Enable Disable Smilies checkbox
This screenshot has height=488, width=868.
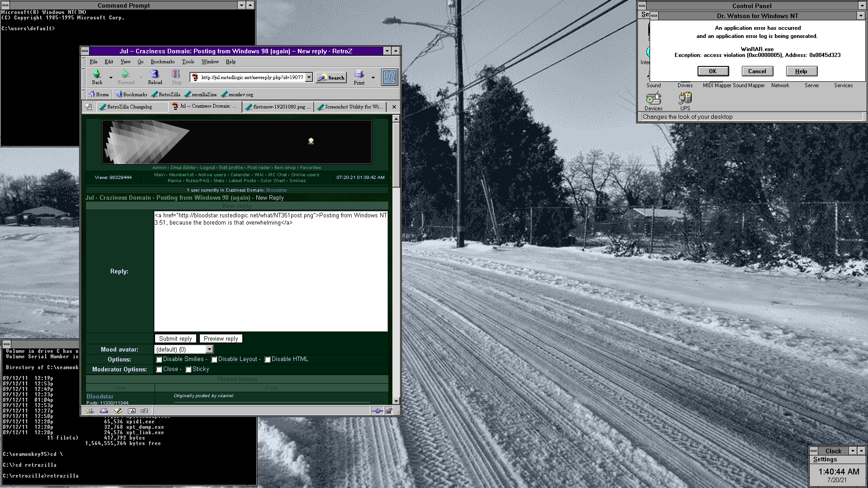click(159, 360)
